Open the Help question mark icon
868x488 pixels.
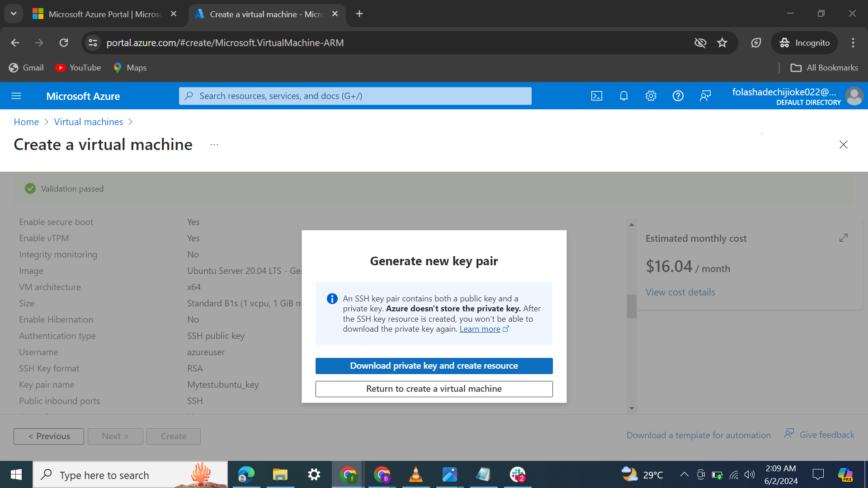tap(678, 96)
